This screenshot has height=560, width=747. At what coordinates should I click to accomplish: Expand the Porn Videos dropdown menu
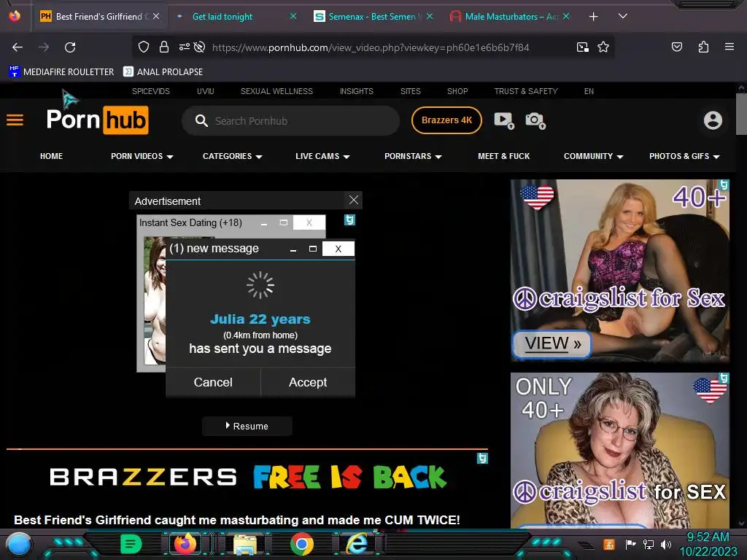(x=142, y=156)
